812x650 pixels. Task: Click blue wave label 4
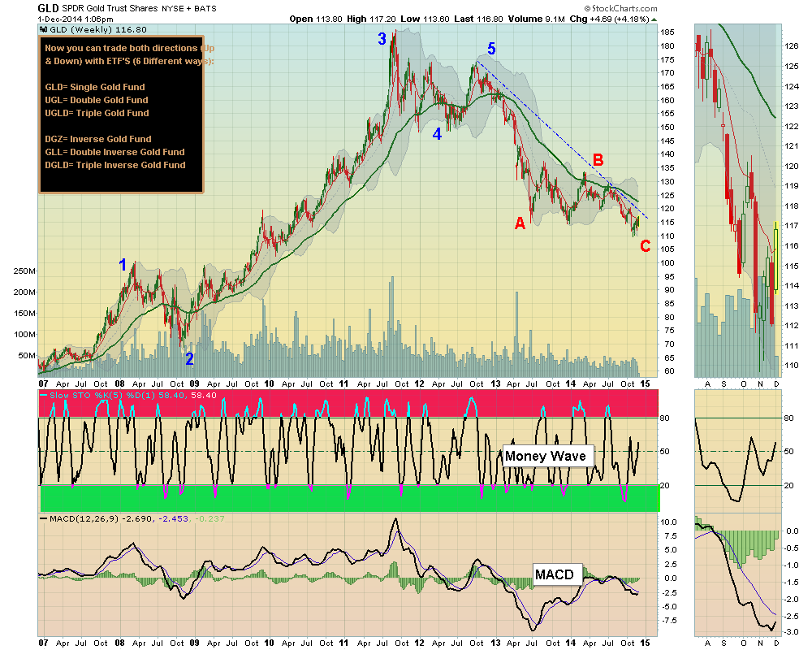(437, 134)
